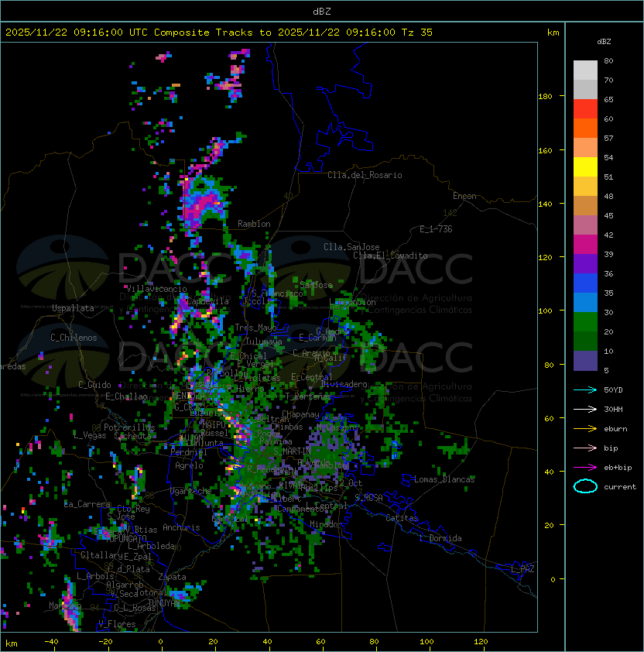Click the Divisadero place label

[344, 384]
